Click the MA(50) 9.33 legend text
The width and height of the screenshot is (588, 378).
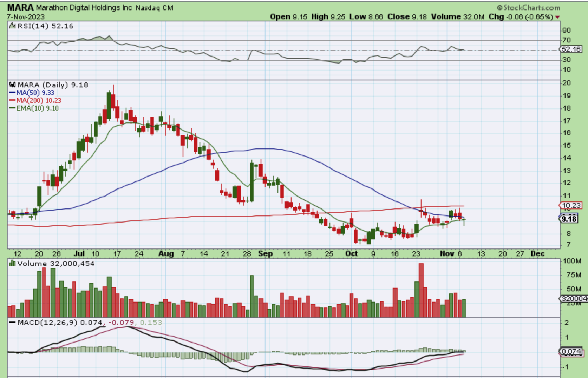point(35,93)
